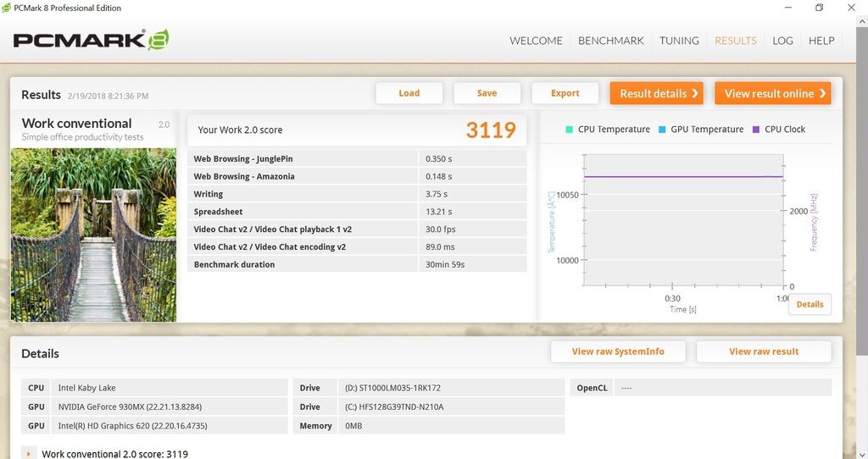The height and width of the screenshot is (459, 868).
Task: Click the Load button
Action: pyautogui.click(x=409, y=93)
